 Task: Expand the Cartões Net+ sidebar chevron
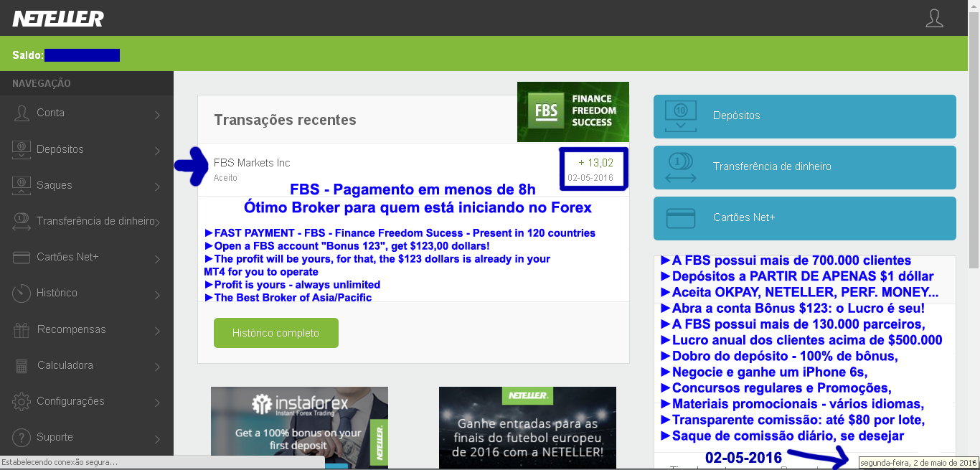(157, 258)
